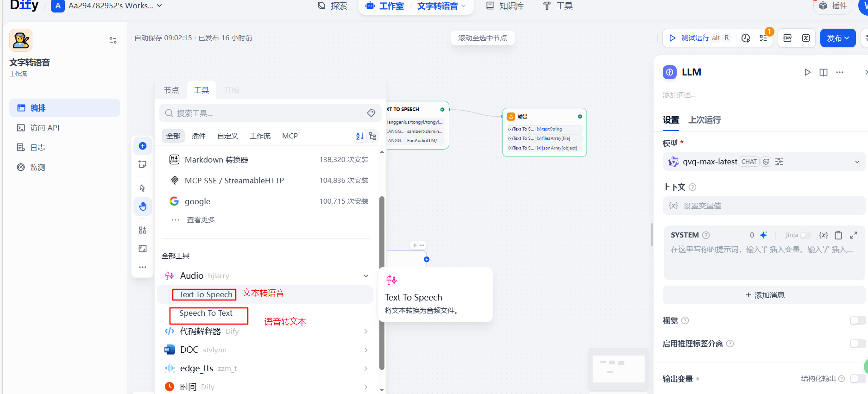Click the organize nodes icon
Image resolution: width=868 pixels, height=394 pixels.
(x=143, y=230)
